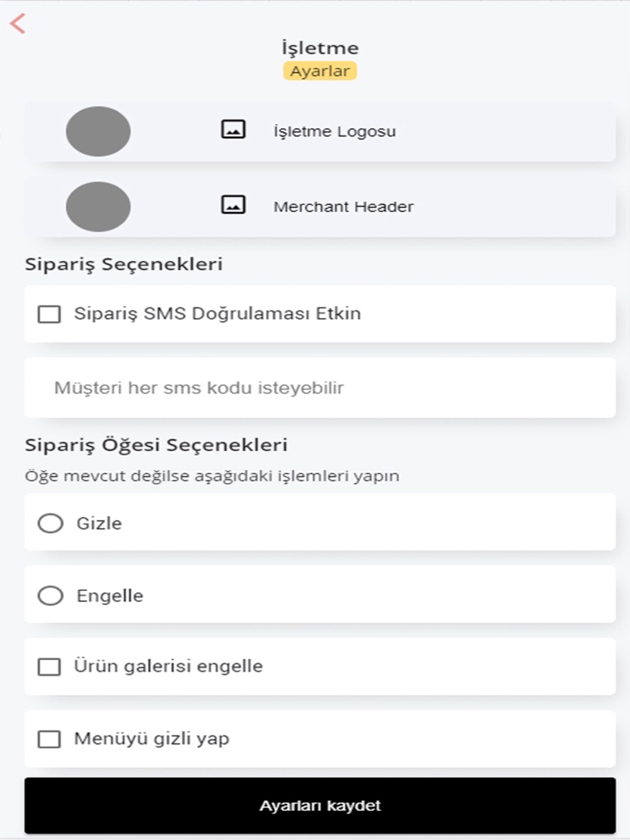Viewport: 630px width, 840px height.
Task: Check the Ürün galerisi engelle box
Action: (49, 667)
